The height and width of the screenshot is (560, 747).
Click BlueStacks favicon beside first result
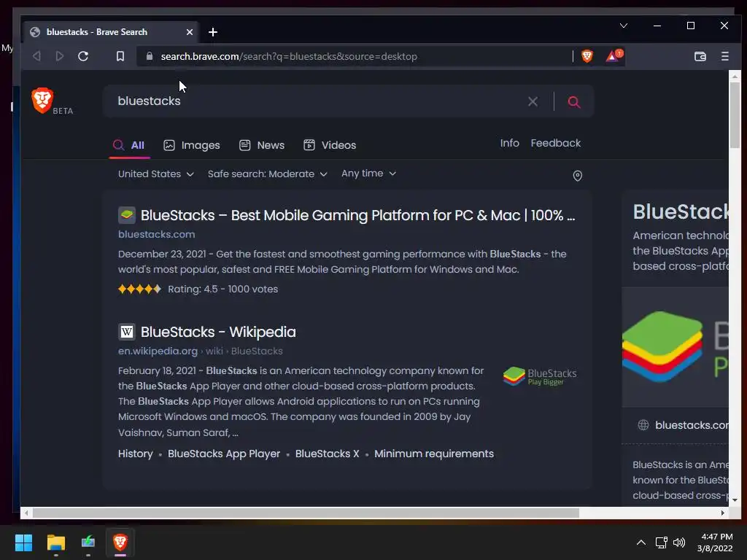pos(127,215)
